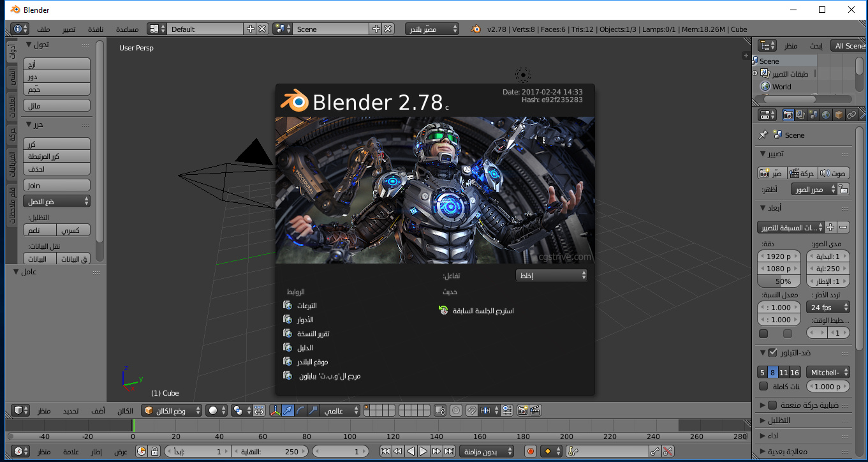Toggle the Anti-Aliasing section checkbox
Viewport: 868px width, 462px height.
(772, 353)
